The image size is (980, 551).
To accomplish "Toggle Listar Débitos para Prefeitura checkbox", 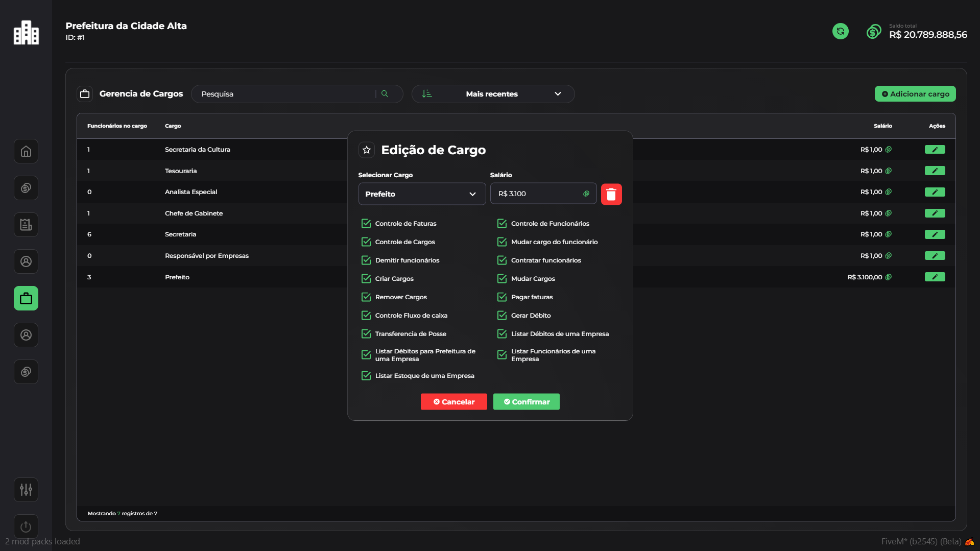I will (366, 354).
